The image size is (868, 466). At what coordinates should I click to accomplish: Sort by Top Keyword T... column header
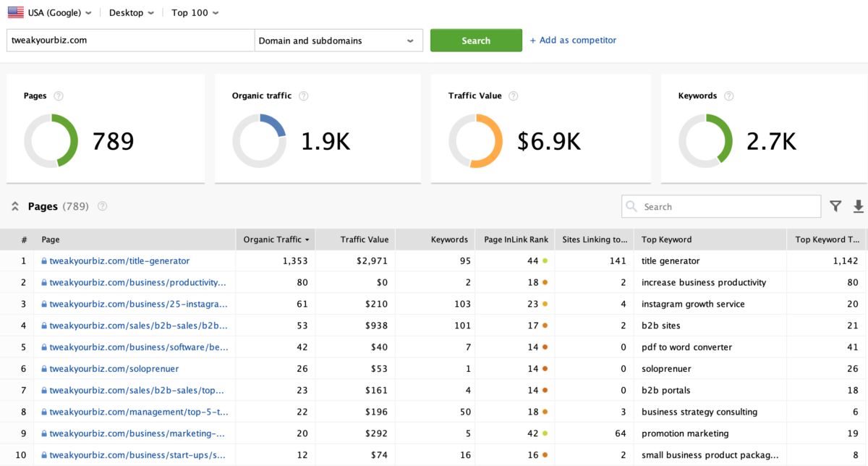pyautogui.click(x=827, y=240)
